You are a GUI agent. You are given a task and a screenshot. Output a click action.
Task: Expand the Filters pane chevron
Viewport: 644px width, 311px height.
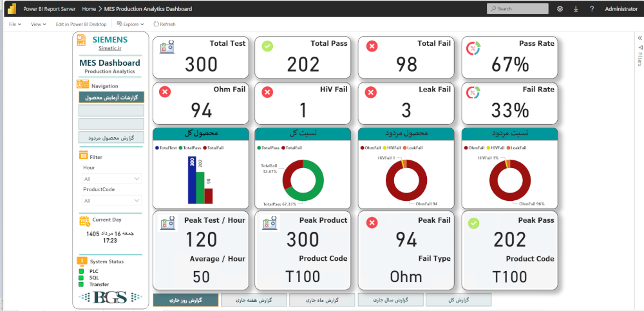coord(639,38)
